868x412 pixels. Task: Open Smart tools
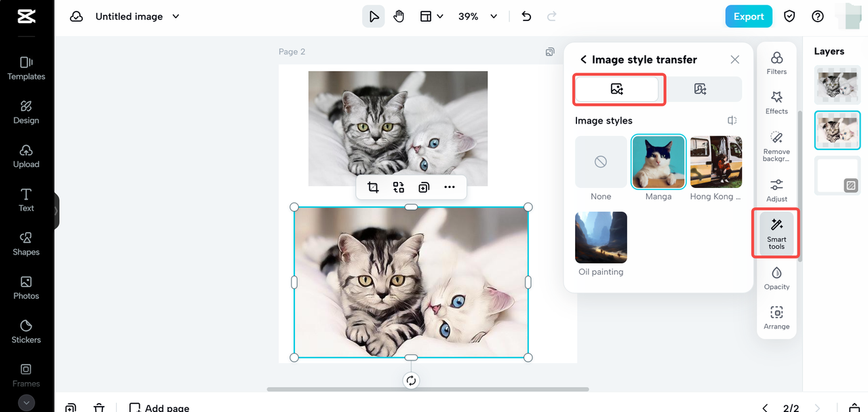click(776, 233)
